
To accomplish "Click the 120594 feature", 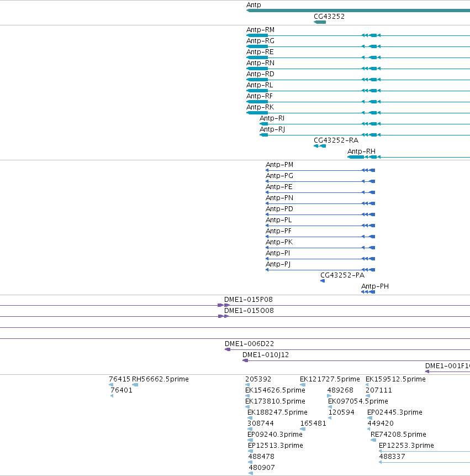I will click(330, 418).
